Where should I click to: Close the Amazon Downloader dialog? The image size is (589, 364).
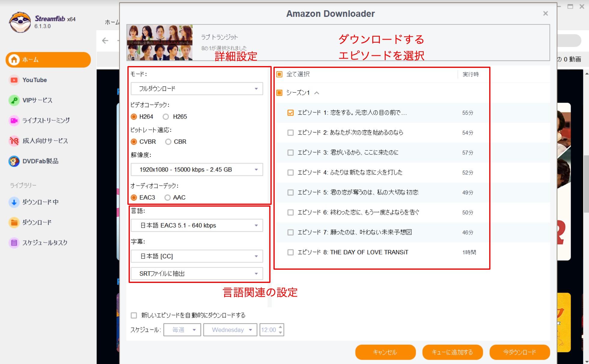(545, 14)
